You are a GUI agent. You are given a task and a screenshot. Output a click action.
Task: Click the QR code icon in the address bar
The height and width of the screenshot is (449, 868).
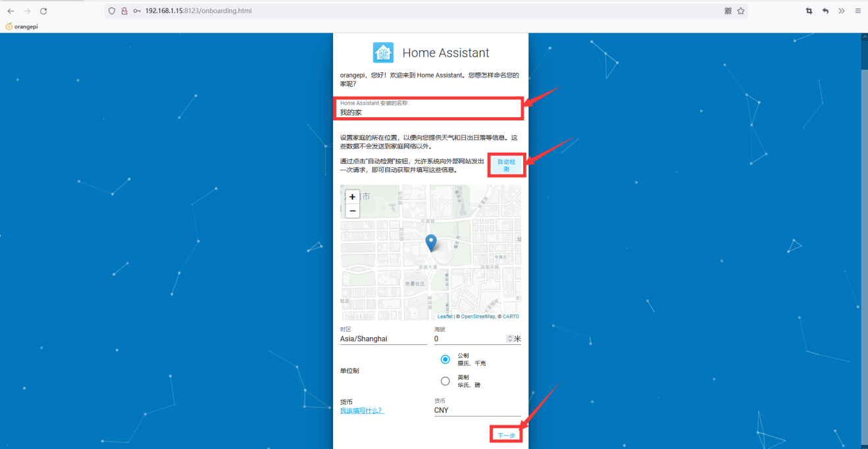(x=728, y=11)
